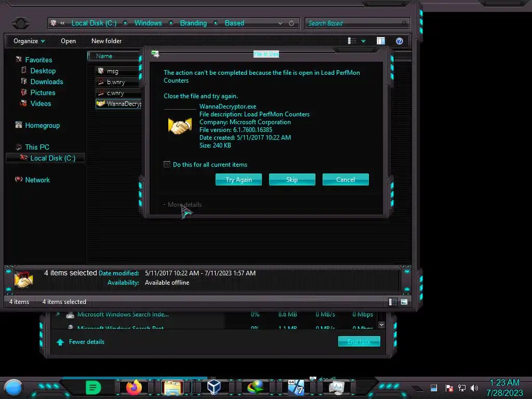Open address bar history dropdown
This screenshot has width=532, height=399.
point(280,23)
